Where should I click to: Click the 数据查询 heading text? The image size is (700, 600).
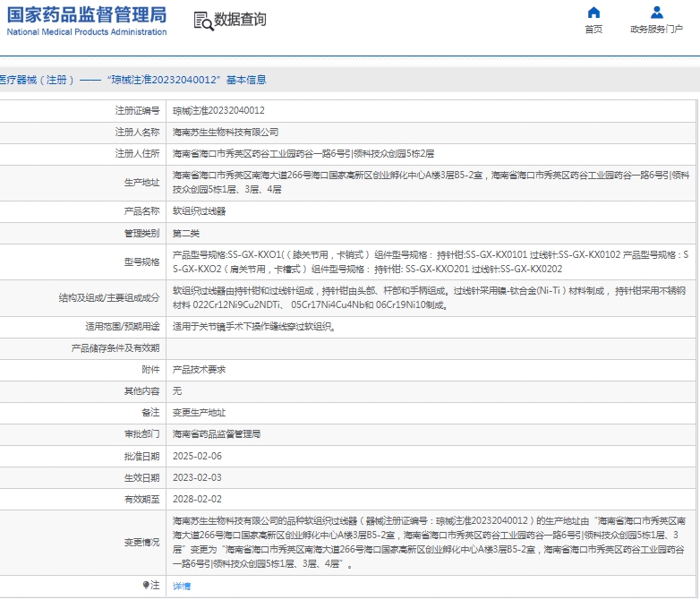[240, 19]
